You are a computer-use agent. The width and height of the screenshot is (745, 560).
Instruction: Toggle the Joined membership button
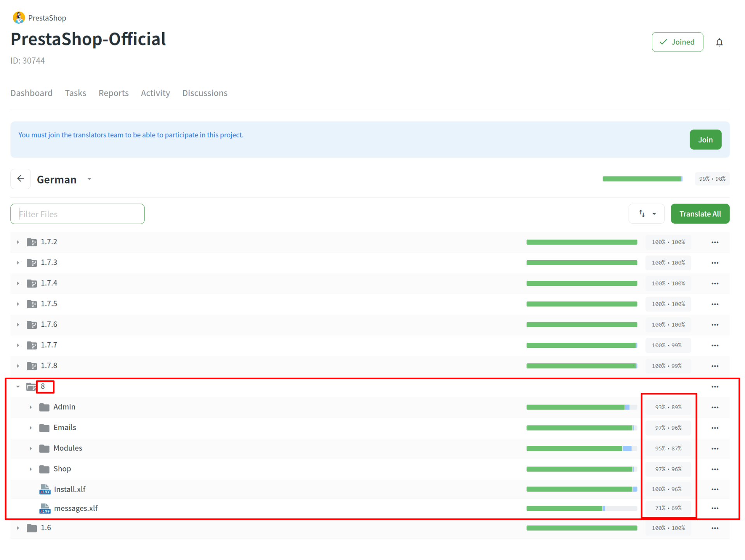(x=677, y=42)
